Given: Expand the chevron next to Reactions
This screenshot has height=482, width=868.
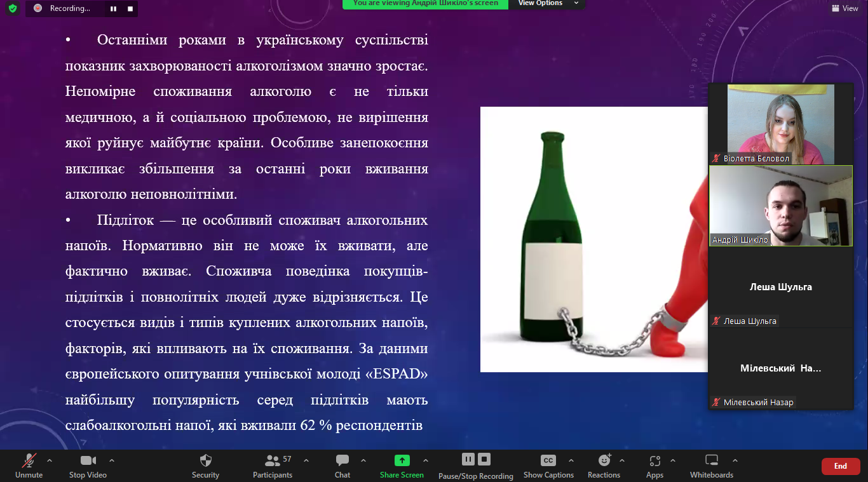Looking at the screenshot, I should coord(622,460).
